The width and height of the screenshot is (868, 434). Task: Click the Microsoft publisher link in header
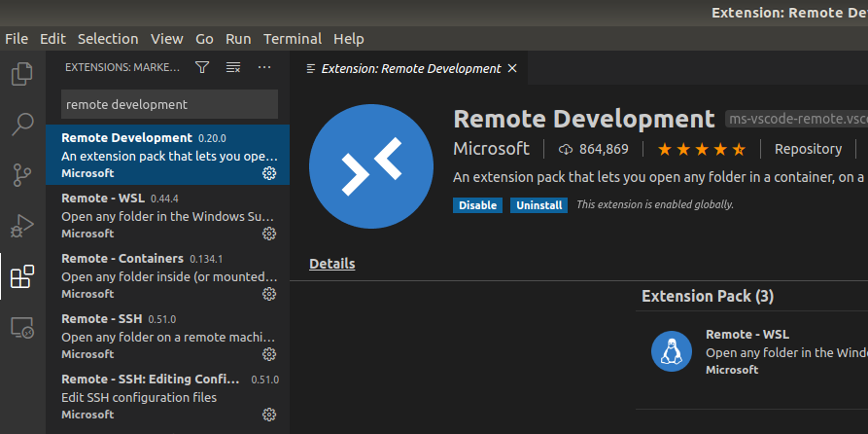point(491,149)
